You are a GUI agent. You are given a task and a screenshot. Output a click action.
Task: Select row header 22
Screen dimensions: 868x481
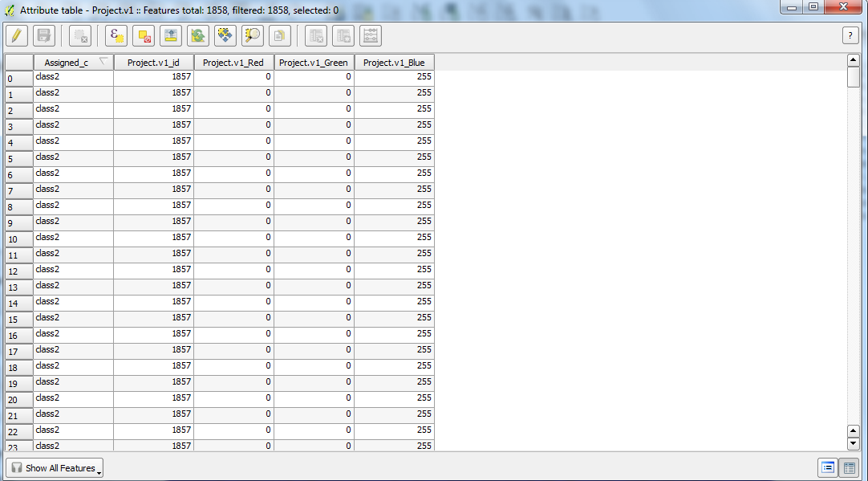point(19,432)
